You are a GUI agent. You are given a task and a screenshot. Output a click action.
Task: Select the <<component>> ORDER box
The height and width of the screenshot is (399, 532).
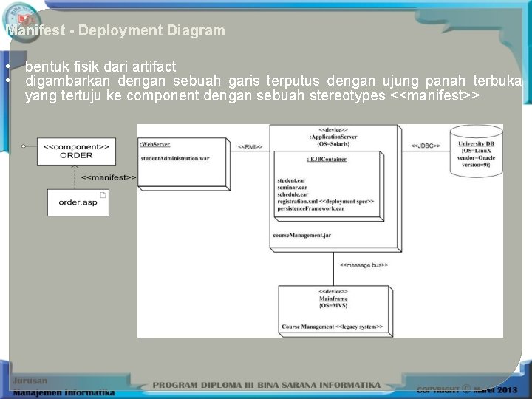pyautogui.click(x=76, y=151)
